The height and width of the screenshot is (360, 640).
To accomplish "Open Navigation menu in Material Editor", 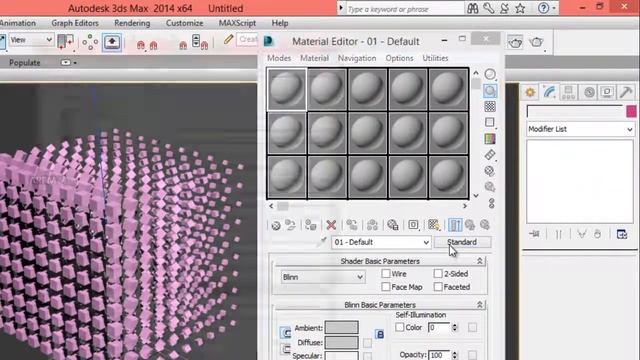I will coord(357,58).
